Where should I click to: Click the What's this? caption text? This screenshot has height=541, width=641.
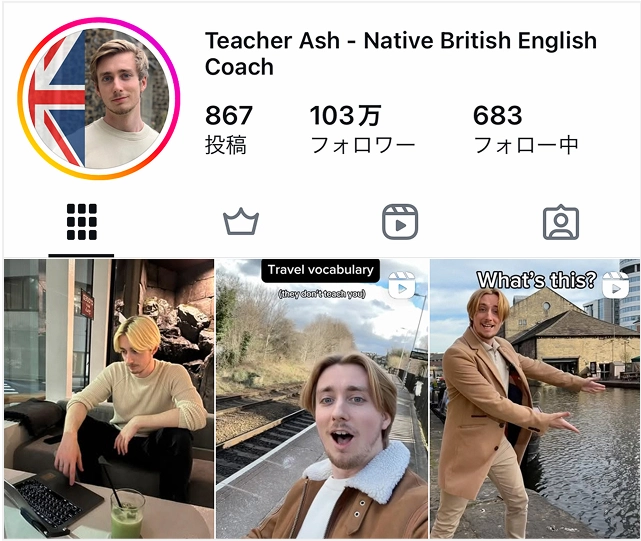536,281
